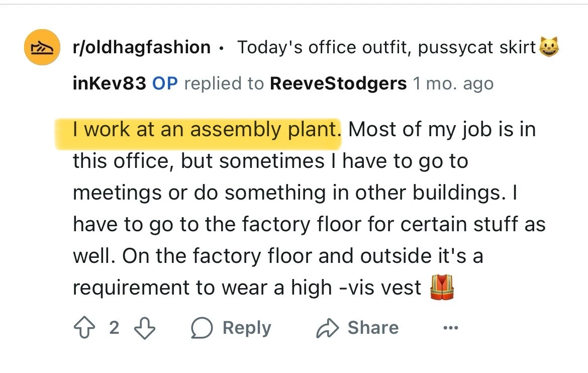
Task: Click the r/oldhagfashion subreddit avatar icon
Action: click(x=43, y=47)
